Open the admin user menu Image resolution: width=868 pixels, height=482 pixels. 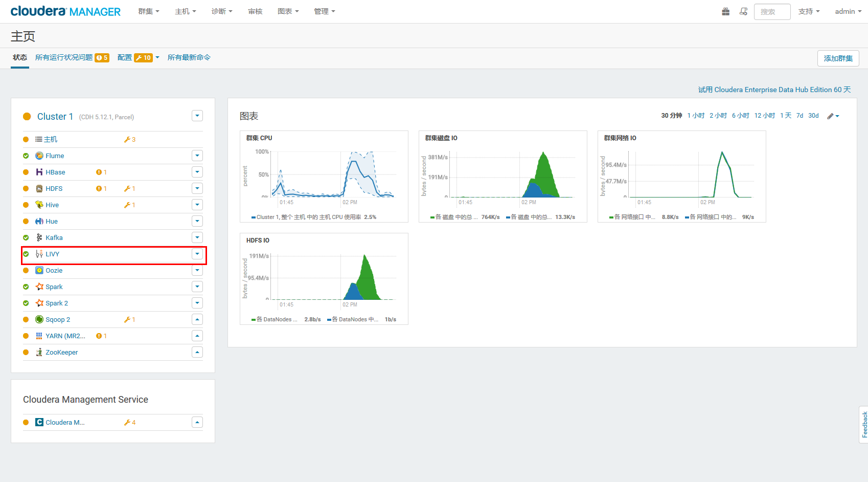[x=848, y=11]
